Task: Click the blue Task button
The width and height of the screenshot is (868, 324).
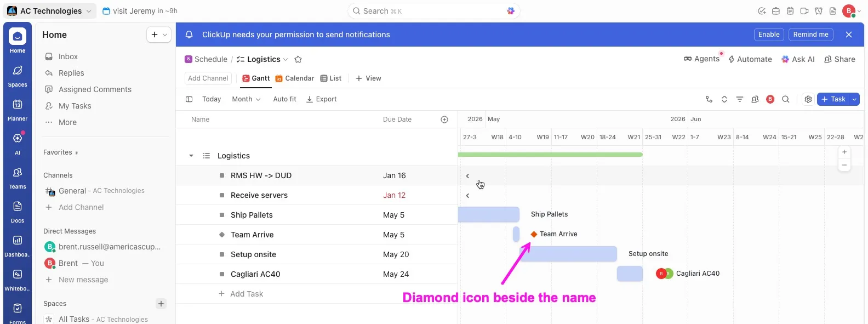Action: pos(833,99)
